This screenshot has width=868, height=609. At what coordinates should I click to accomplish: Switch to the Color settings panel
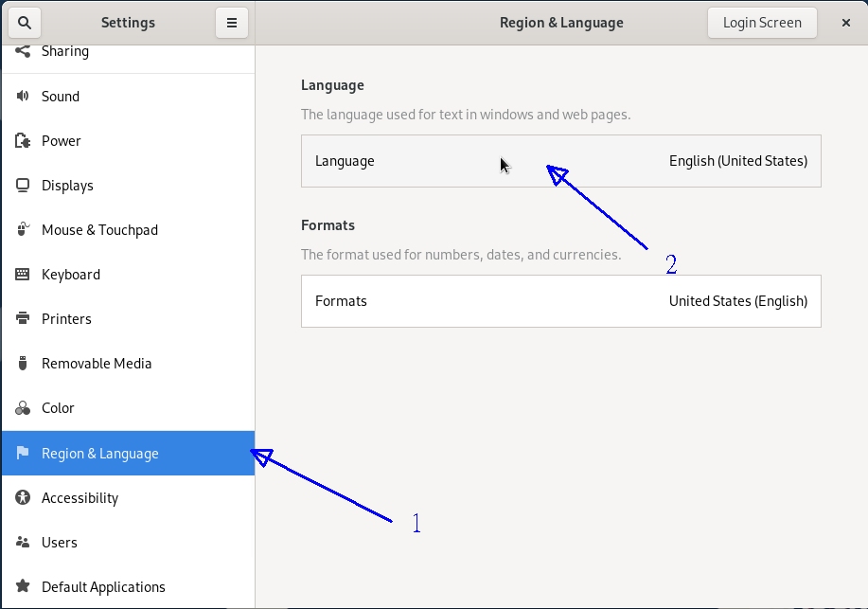pyautogui.click(x=58, y=408)
